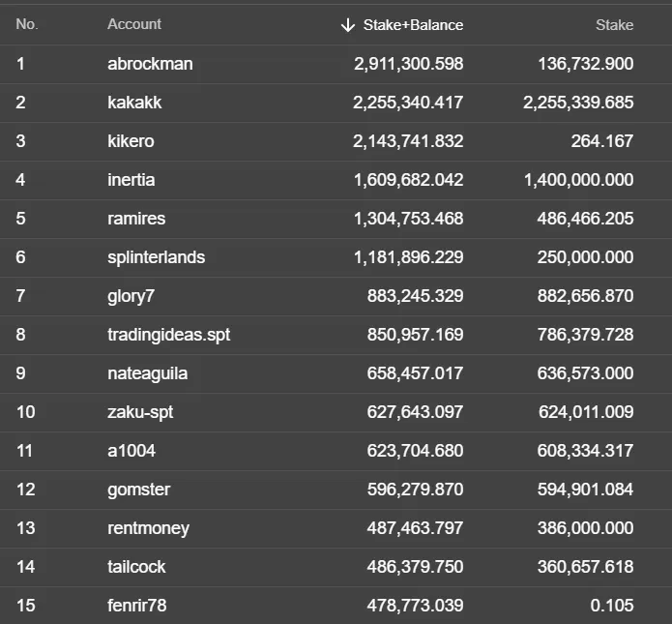The width and height of the screenshot is (672, 624).
Task: Select nateaguila in the list
Action: 147,374
